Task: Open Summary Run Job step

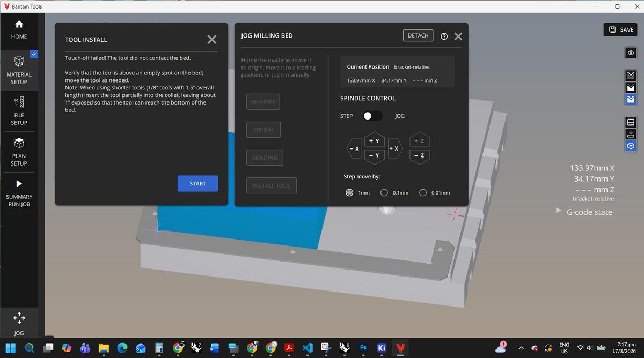Action: [19, 192]
